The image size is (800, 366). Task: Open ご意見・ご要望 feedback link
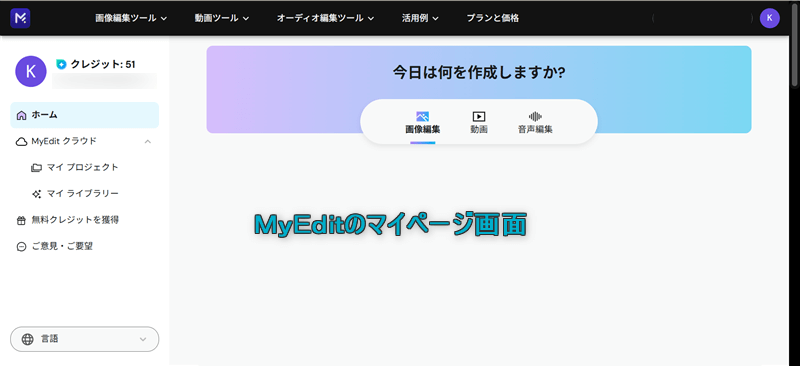(x=62, y=247)
